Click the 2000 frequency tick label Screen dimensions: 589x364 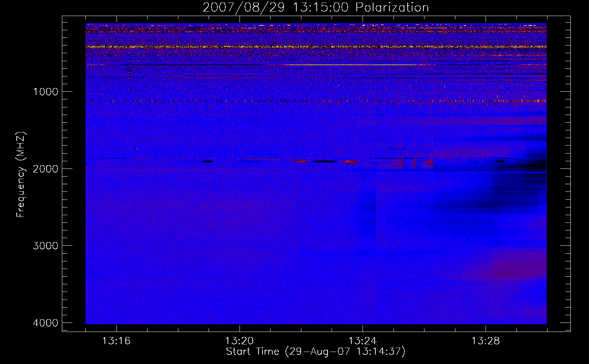[46, 169]
